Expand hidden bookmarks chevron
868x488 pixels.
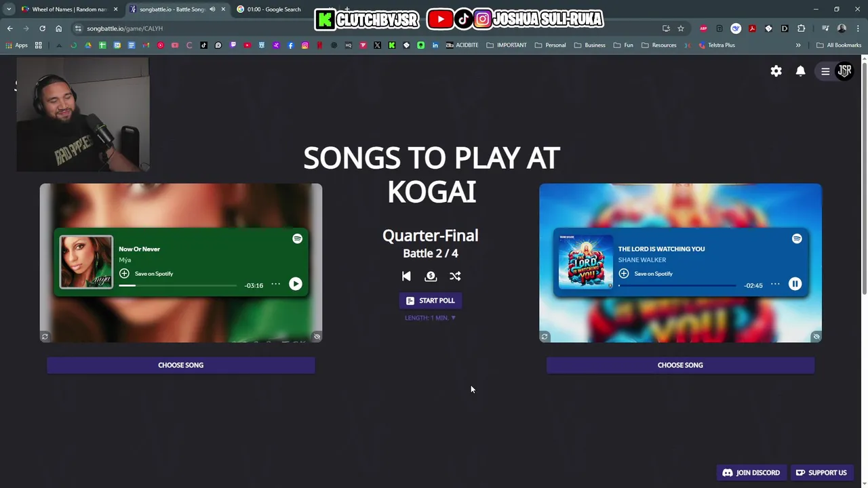798,45
